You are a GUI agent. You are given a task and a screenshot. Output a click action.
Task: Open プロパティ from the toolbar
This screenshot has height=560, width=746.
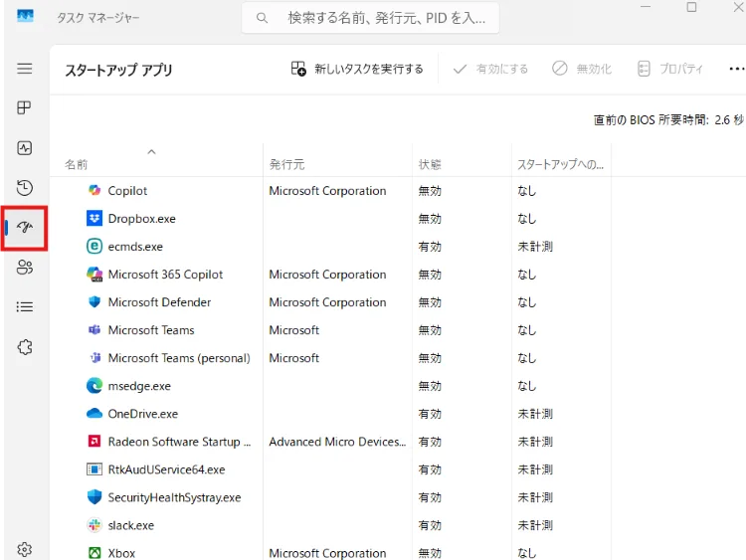(x=669, y=69)
